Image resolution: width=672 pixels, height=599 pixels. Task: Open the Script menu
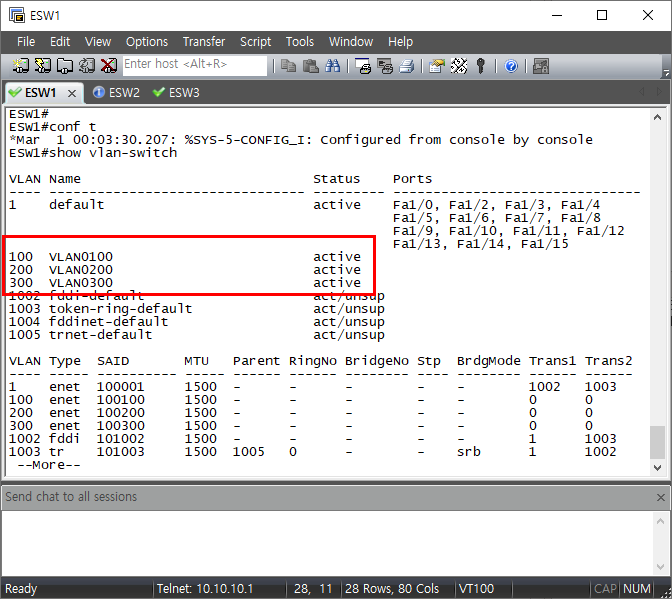(x=255, y=42)
